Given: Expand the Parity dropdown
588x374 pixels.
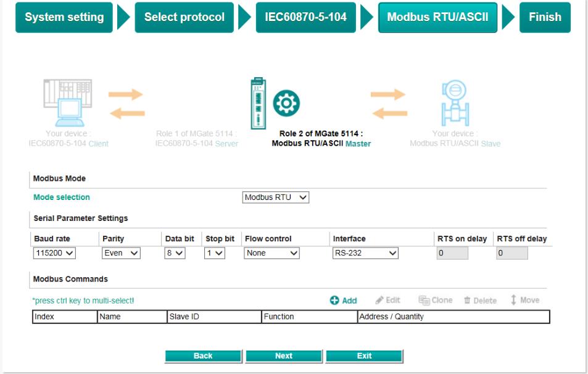Looking at the screenshot, I should coord(121,253).
